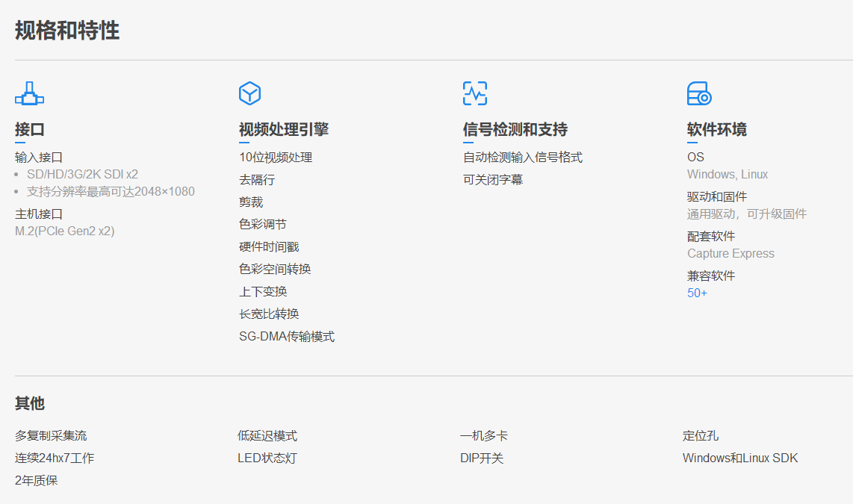
Task: Click the OS label
Action: [x=695, y=157]
